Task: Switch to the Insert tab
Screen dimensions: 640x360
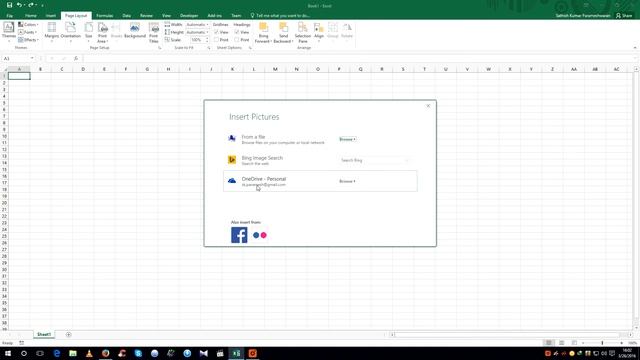Action: (51, 16)
